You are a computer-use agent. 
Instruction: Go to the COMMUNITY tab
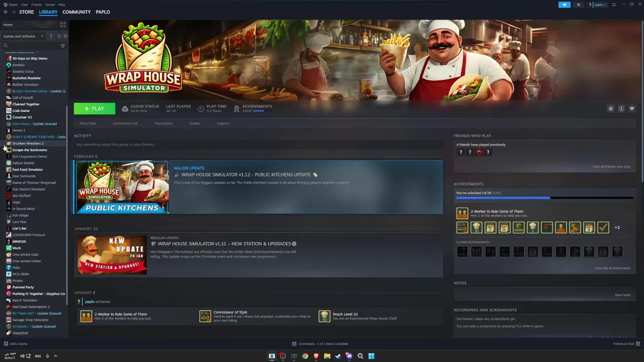pyautogui.click(x=76, y=12)
